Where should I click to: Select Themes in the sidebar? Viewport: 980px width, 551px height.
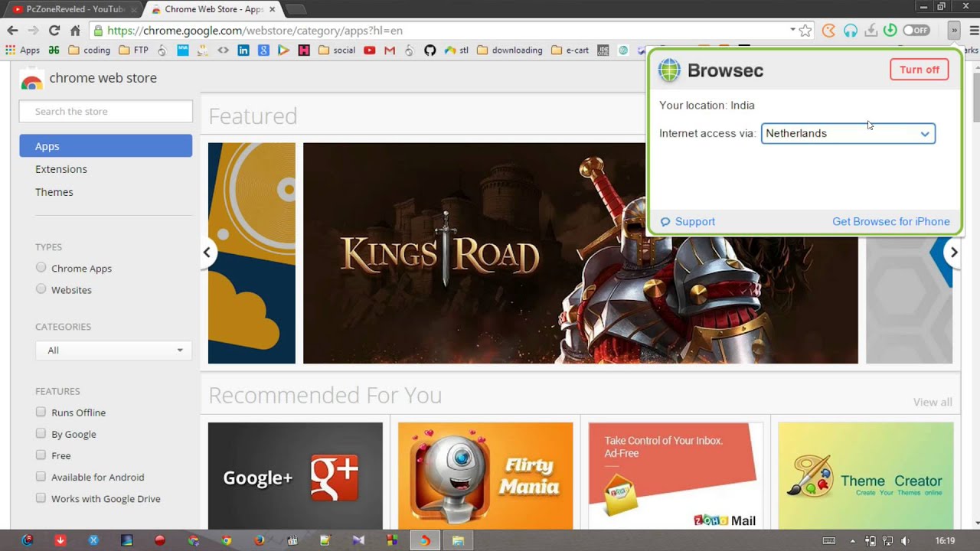click(x=54, y=192)
